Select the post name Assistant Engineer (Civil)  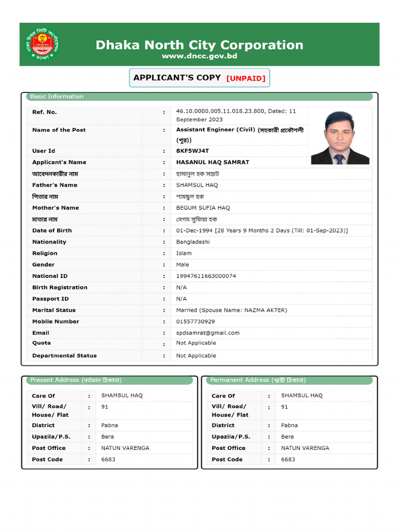tap(216, 129)
